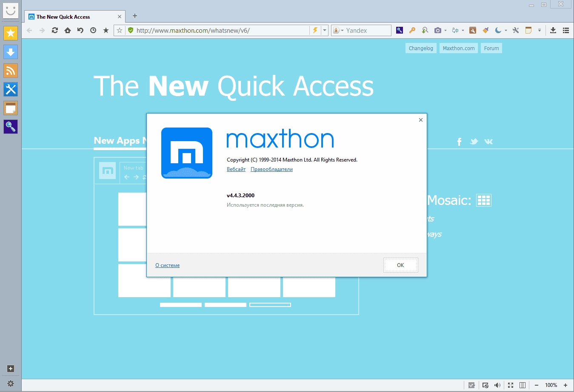Open the Favorites star in navigation bar

(106, 30)
